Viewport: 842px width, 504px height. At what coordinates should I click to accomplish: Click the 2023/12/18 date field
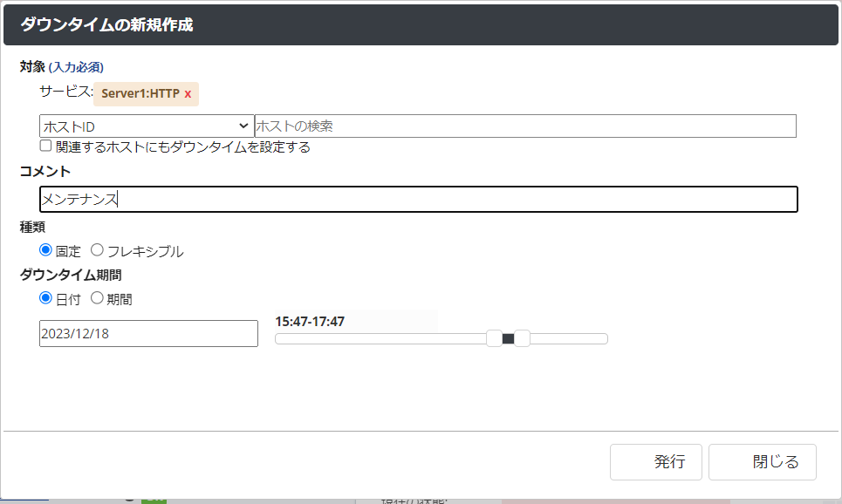pos(148,333)
